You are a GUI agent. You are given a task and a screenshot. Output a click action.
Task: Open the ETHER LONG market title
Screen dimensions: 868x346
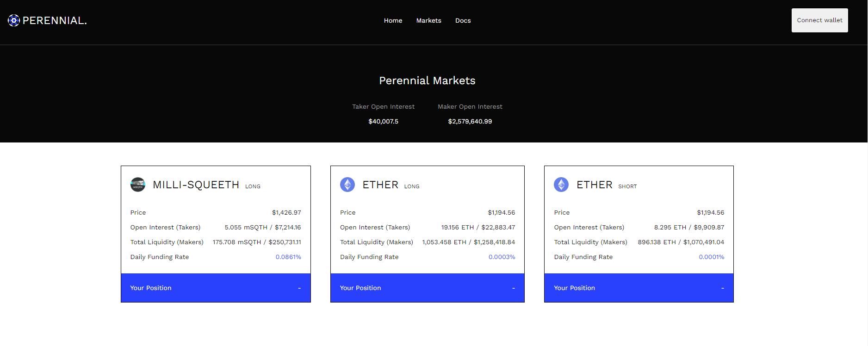(380, 185)
